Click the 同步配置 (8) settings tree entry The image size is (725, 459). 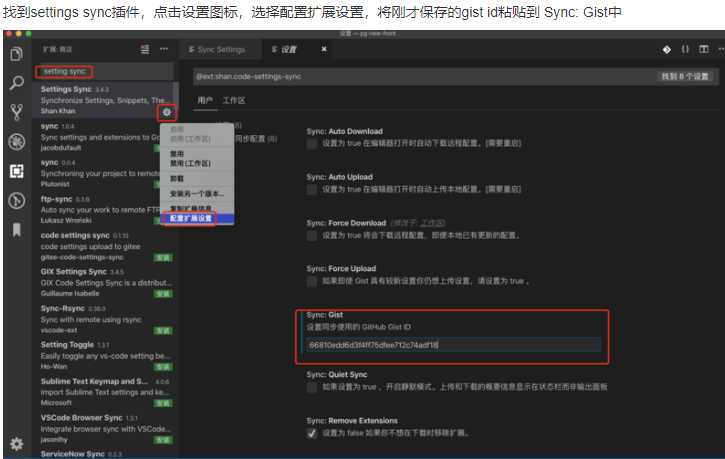(x=256, y=139)
